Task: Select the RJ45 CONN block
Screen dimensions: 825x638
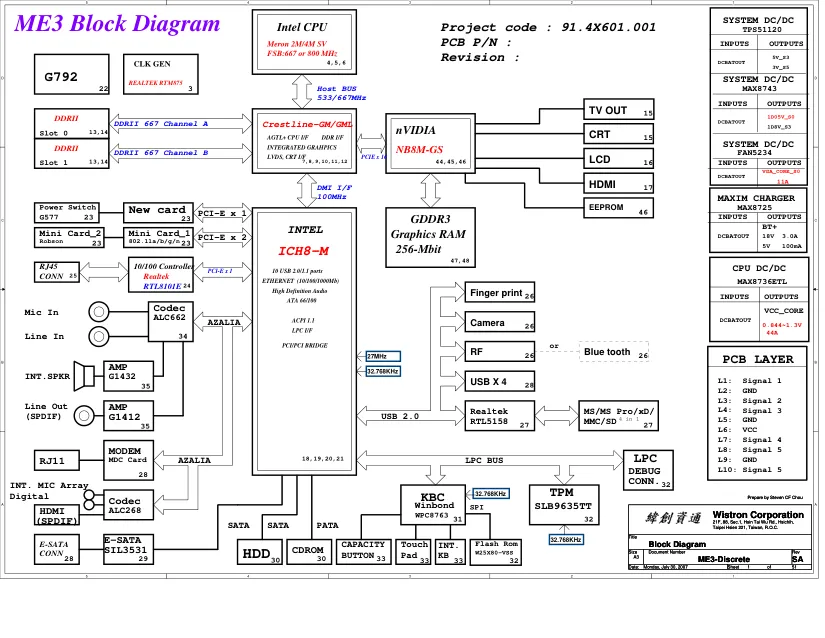Action: [x=57, y=272]
